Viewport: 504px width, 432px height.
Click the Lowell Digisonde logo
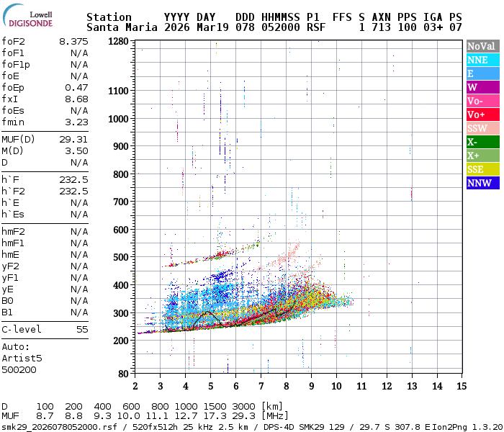click(30, 18)
